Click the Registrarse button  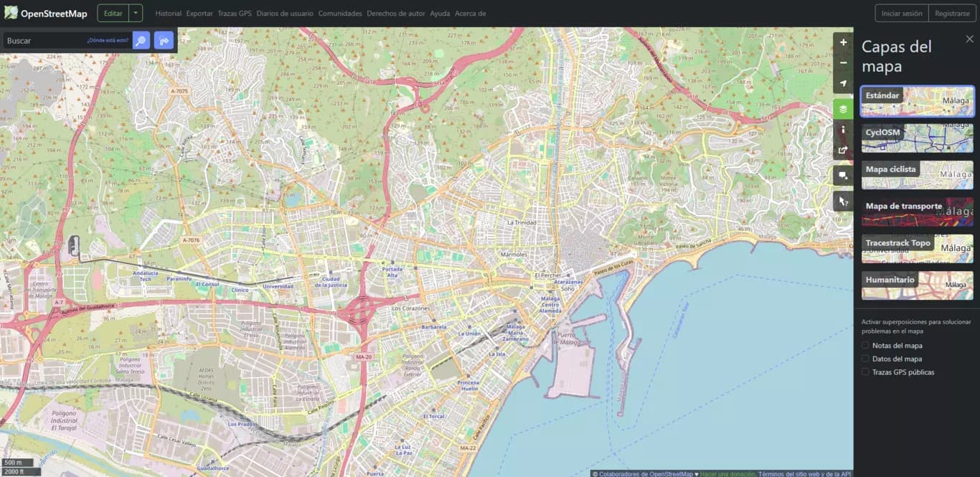pos(952,13)
